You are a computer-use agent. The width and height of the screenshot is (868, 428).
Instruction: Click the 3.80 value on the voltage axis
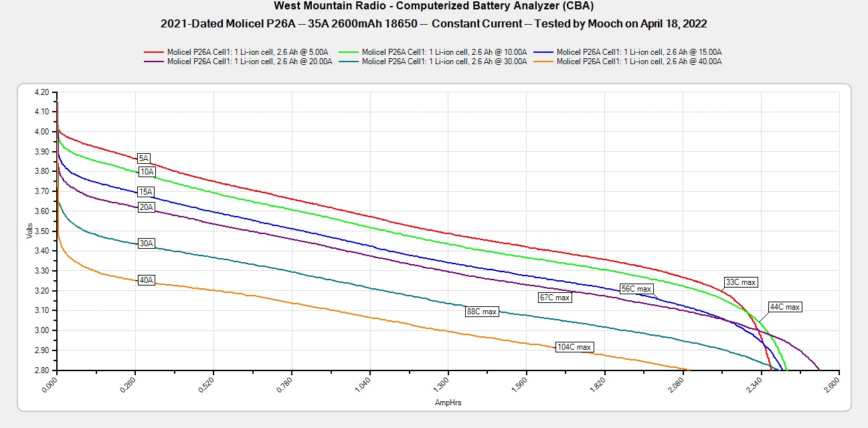tap(41, 171)
